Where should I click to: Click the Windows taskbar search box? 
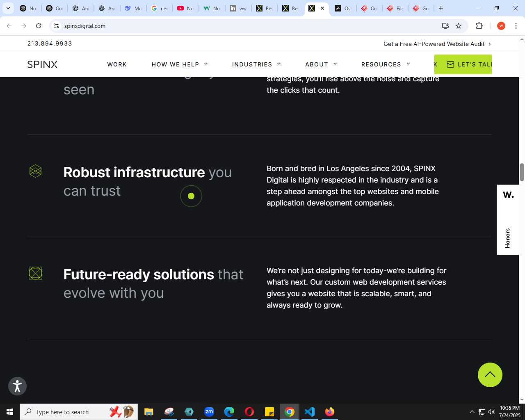pyautogui.click(x=79, y=412)
